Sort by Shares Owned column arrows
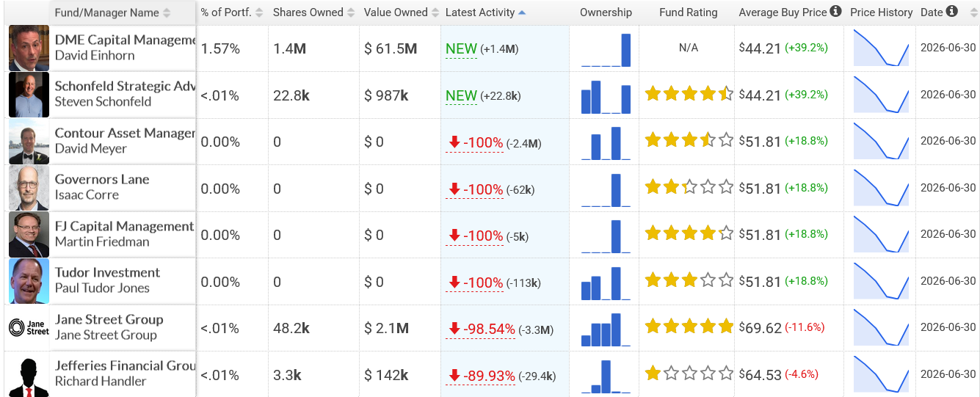Screen dimensions: 980x397 [351, 12]
